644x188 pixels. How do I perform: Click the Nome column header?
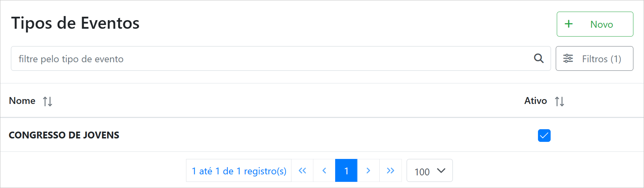click(x=22, y=101)
